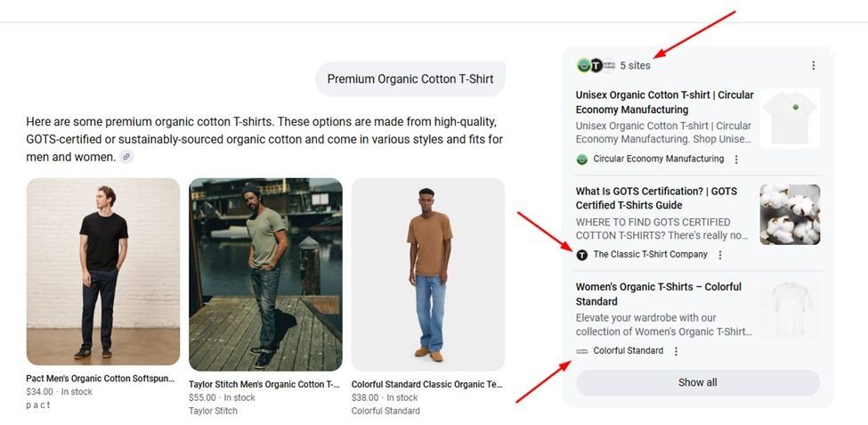Open Unisex Organic Cotton T-shirt result title
The height and width of the screenshot is (425, 868).
tap(664, 102)
